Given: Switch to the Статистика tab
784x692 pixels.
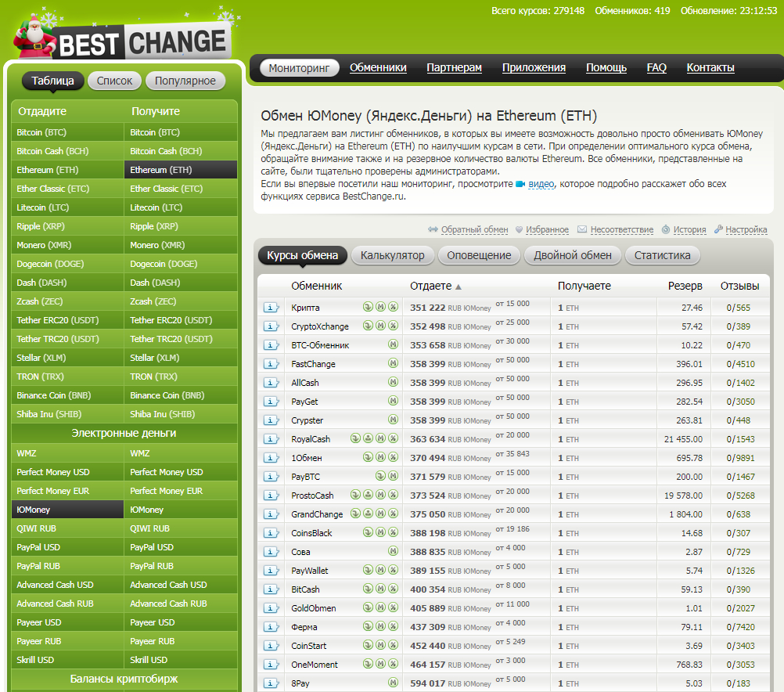Looking at the screenshot, I should [x=663, y=255].
